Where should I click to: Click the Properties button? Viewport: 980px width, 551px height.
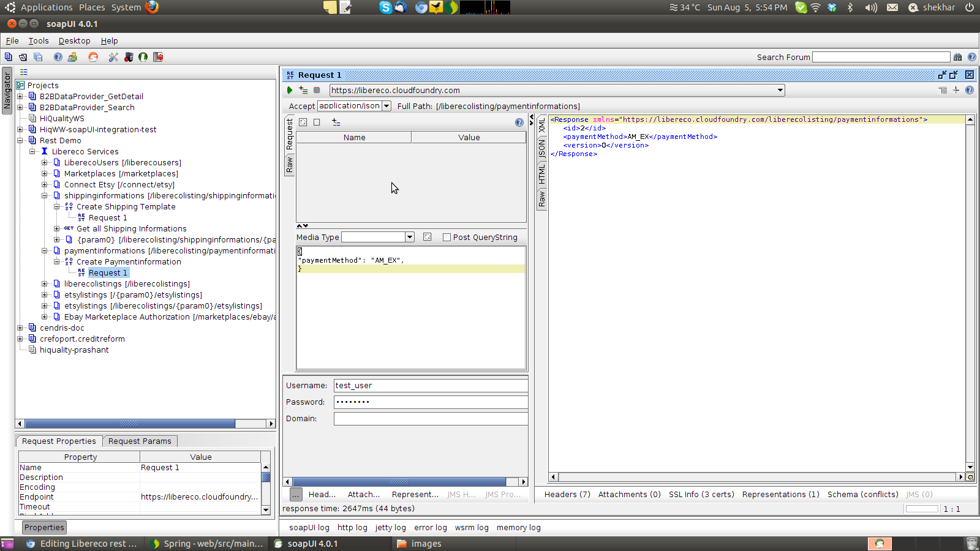(44, 528)
